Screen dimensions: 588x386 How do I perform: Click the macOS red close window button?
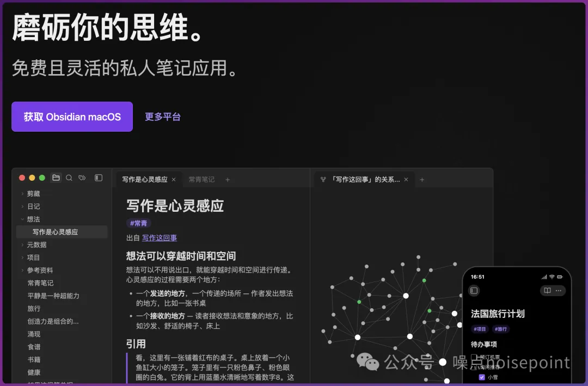pos(22,178)
